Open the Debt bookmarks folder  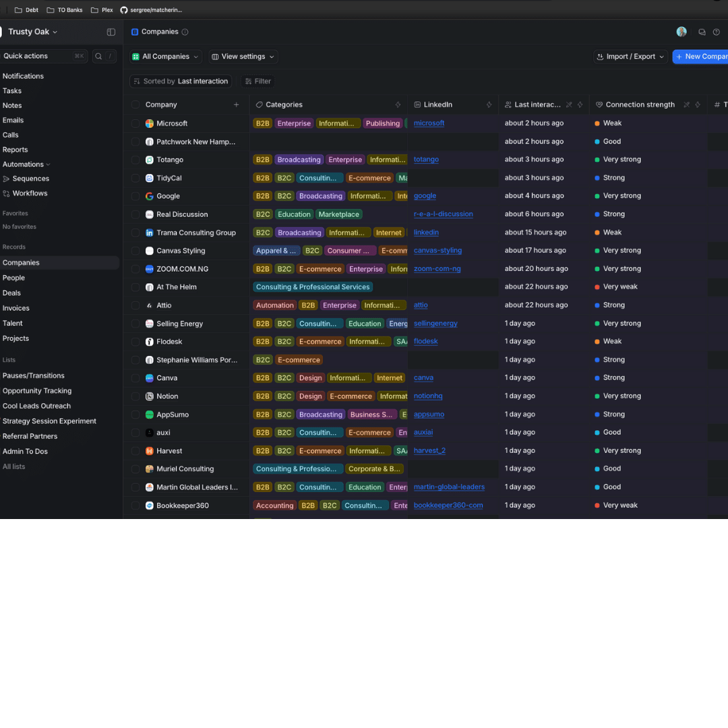[26, 9]
